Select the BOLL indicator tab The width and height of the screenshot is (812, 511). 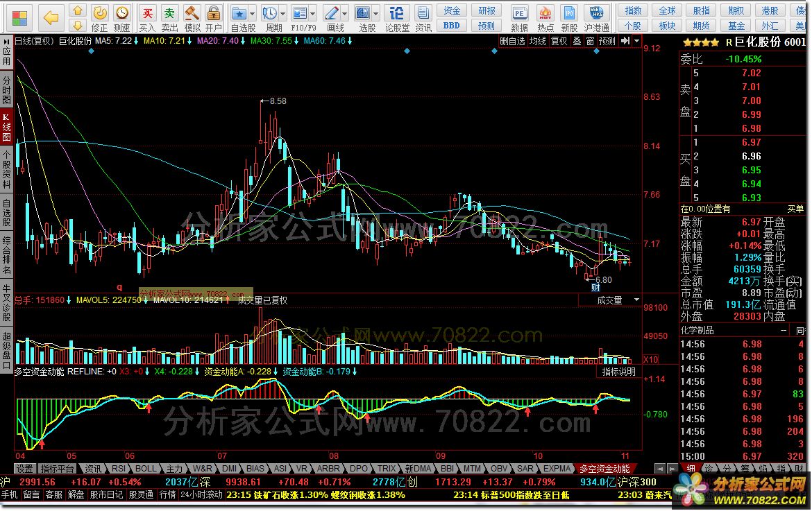coord(146,469)
